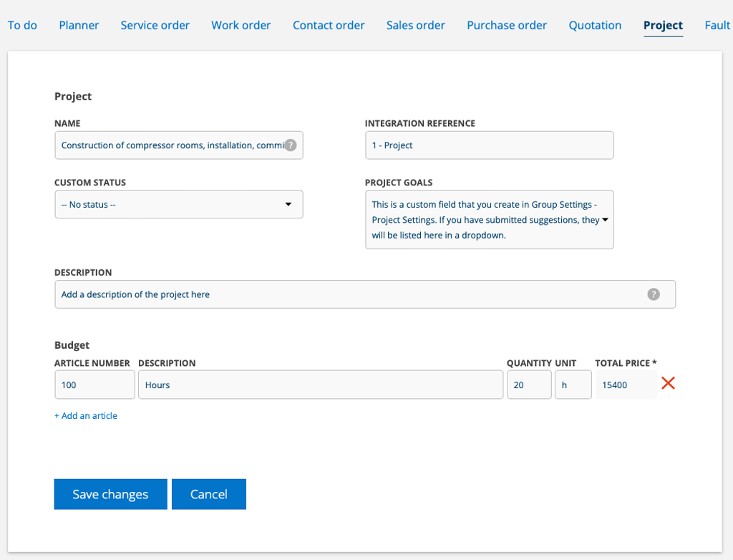Click the Add an article link
The image size is (733, 560).
(86, 416)
